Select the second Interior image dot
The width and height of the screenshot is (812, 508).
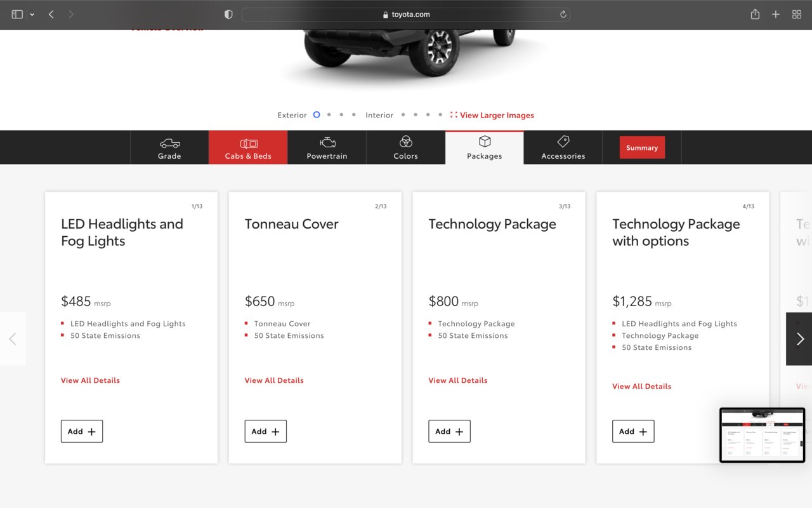pyautogui.click(x=416, y=115)
